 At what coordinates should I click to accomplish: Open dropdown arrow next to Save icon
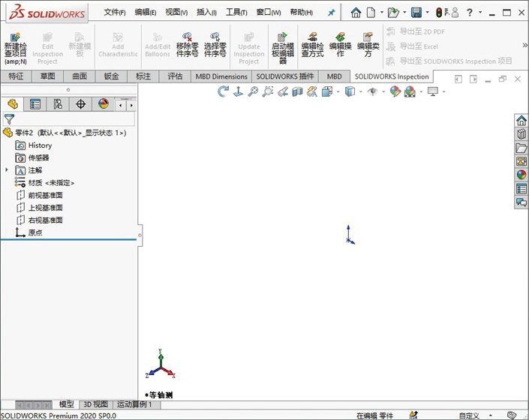428,13
